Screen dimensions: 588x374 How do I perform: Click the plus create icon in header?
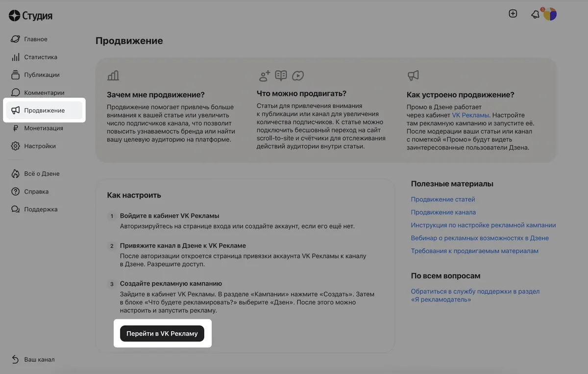513,14
